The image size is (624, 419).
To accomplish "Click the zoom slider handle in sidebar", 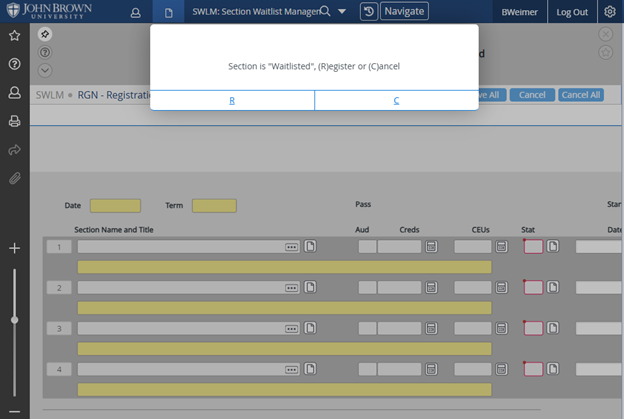I will (x=14, y=320).
